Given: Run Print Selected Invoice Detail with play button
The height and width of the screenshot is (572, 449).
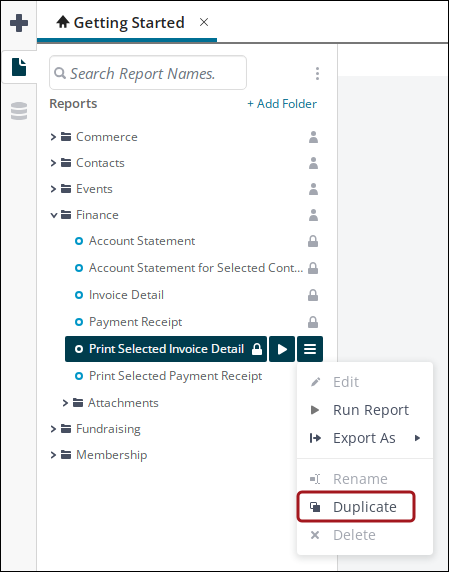Looking at the screenshot, I should [x=282, y=349].
